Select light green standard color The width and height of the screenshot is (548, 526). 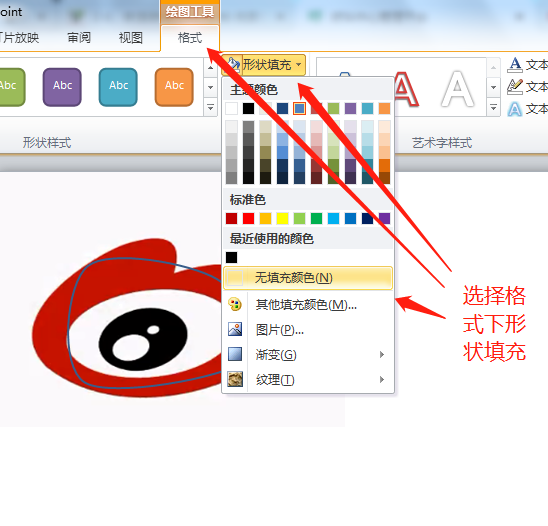tap(300, 218)
